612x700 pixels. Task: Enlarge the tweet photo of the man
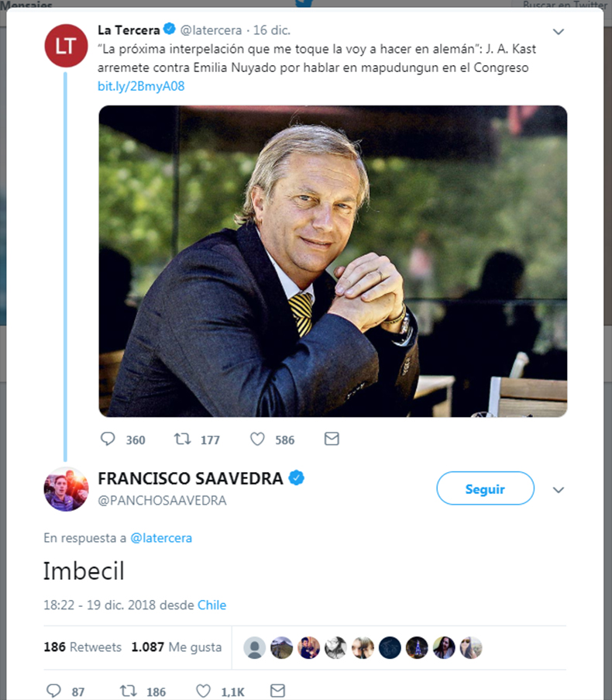332,261
